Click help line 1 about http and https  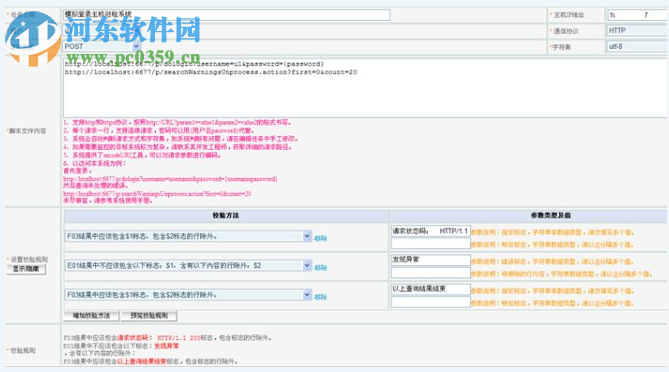click(177, 122)
